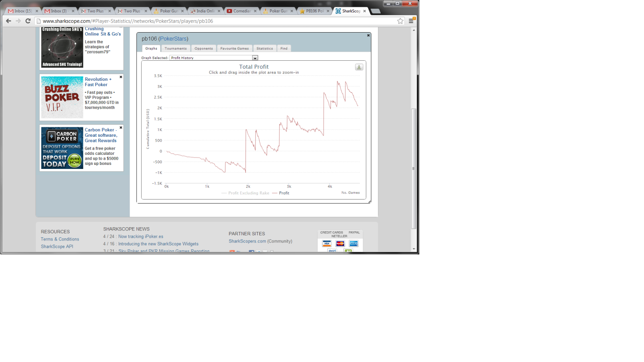Open Chrome menu icon

point(411,21)
